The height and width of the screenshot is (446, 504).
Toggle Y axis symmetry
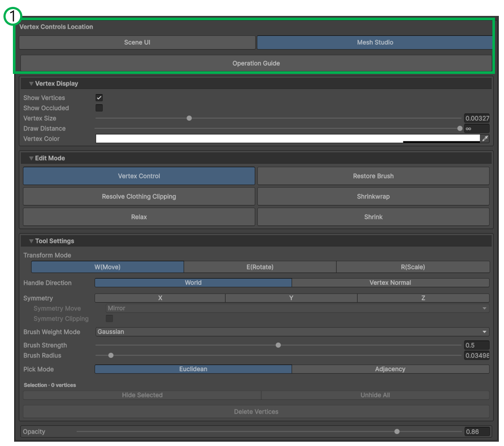pos(291,298)
